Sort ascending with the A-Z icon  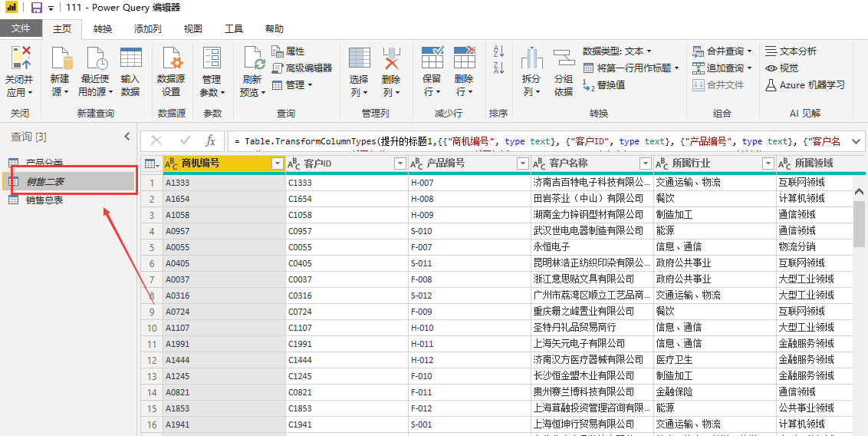[498, 51]
